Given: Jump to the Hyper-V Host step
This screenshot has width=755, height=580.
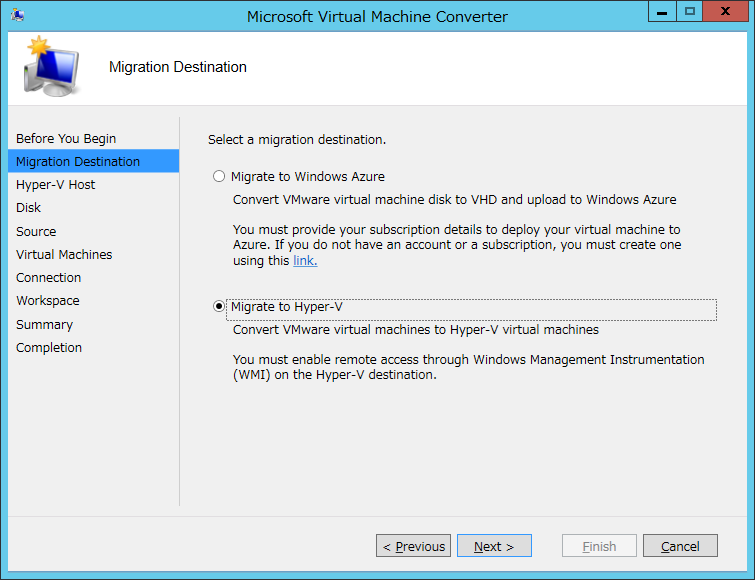Looking at the screenshot, I should pos(55,185).
